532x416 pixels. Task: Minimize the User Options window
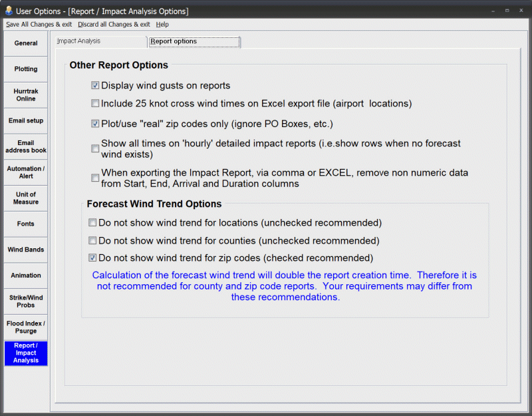coord(493,11)
